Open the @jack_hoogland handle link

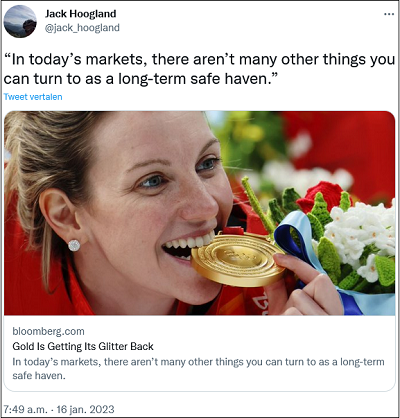[82, 28]
